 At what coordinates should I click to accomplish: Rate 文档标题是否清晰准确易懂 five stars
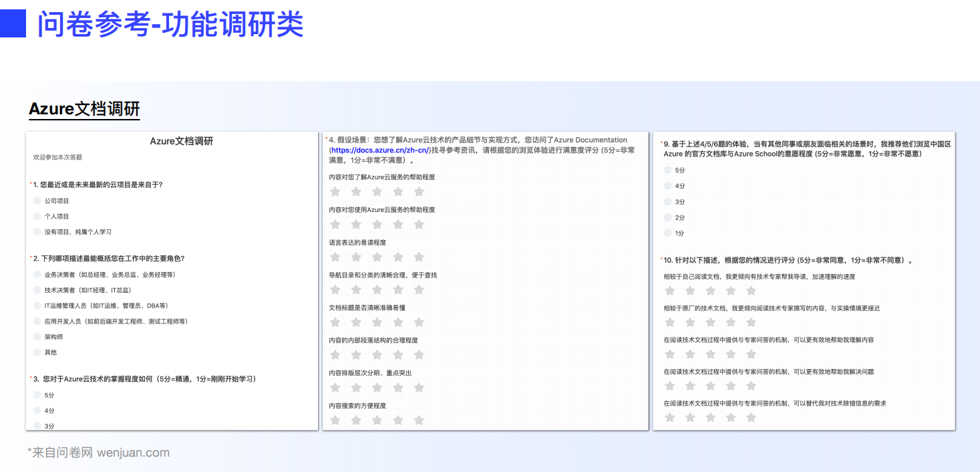pyautogui.click(x=419, y=322)
